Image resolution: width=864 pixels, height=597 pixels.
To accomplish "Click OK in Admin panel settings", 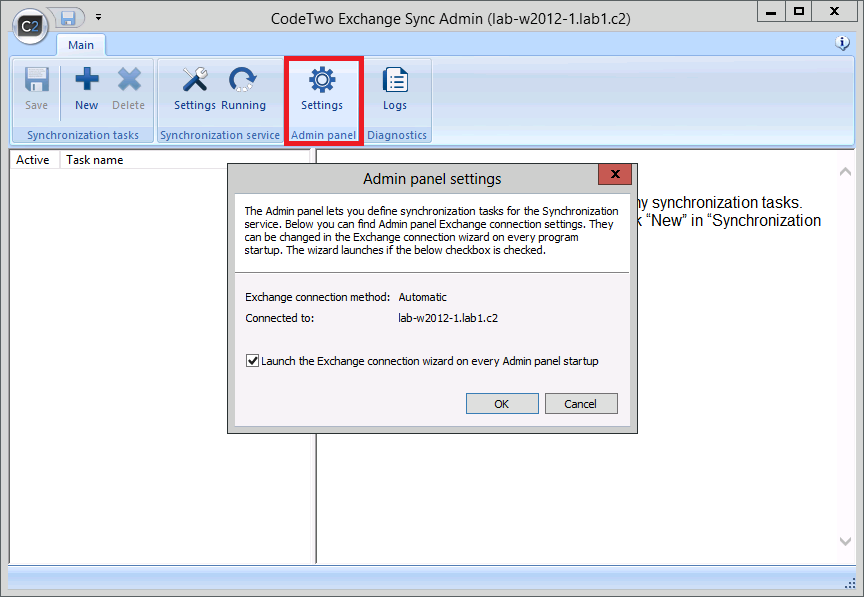I will coord(502,404).
